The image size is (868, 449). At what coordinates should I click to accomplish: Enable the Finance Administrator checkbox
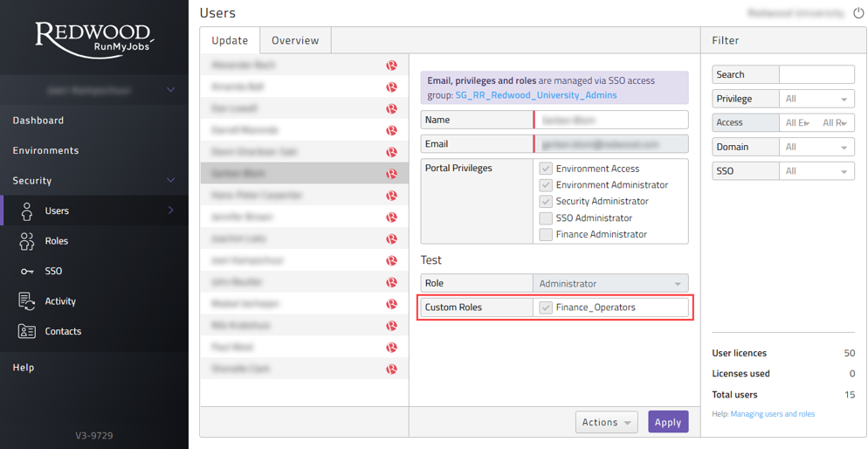[x=546, y=234]
